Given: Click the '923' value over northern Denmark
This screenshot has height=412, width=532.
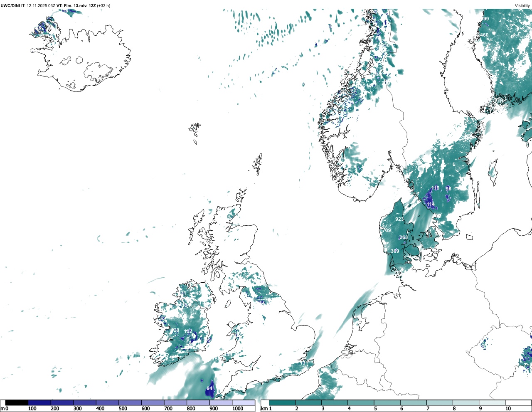Looking at the screenshot, I should [x=399, y=219].
